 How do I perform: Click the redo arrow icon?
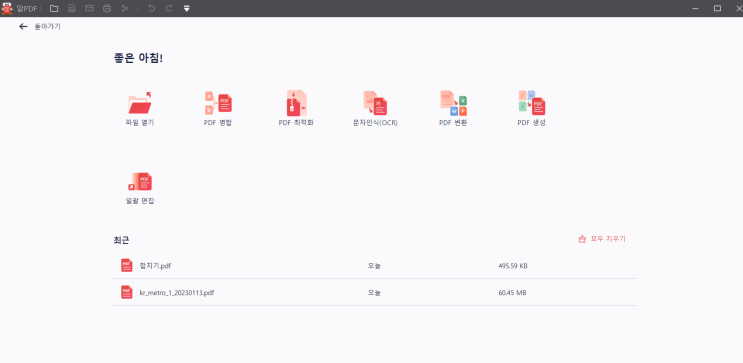169,9
